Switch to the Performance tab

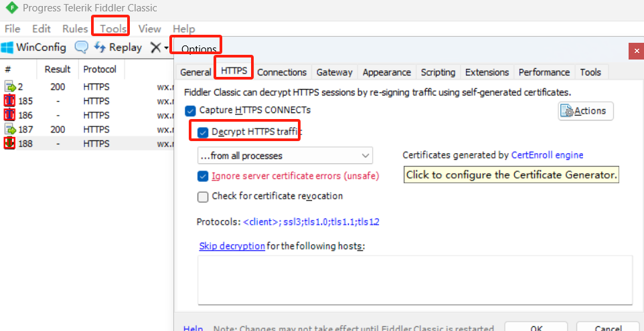coord(544,72)
